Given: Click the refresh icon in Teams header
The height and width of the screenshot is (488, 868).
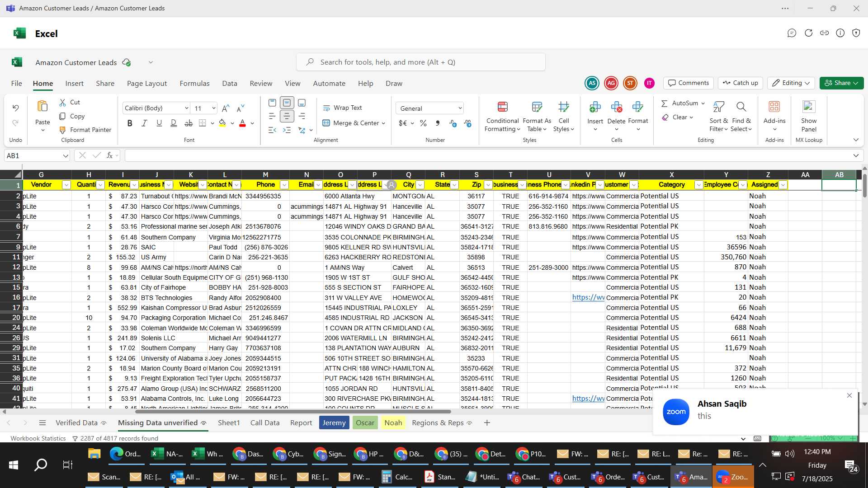Looking at the screenshot, I should pyautogui.click(x=808, y=33).
